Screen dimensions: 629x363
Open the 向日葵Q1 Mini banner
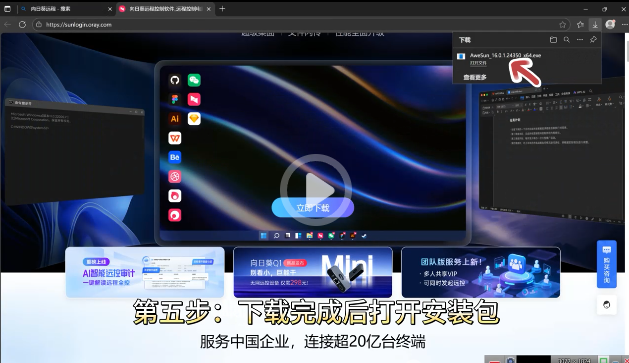pyautogui.click(x=312, y=272)
